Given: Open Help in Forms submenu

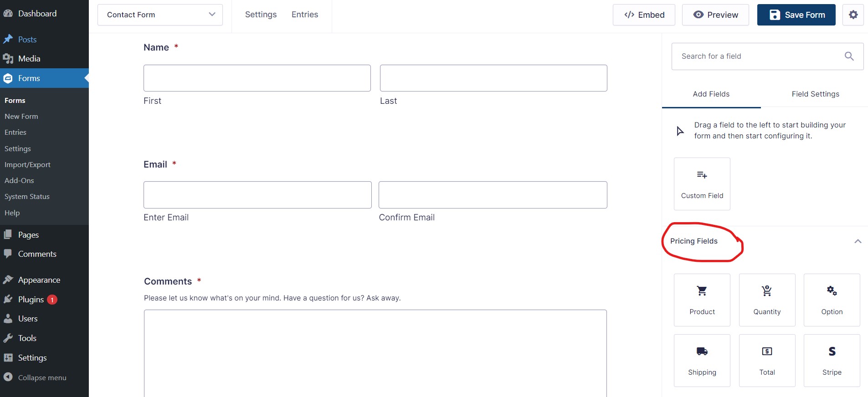Looking at the screenshot, I should pos(12,213).
